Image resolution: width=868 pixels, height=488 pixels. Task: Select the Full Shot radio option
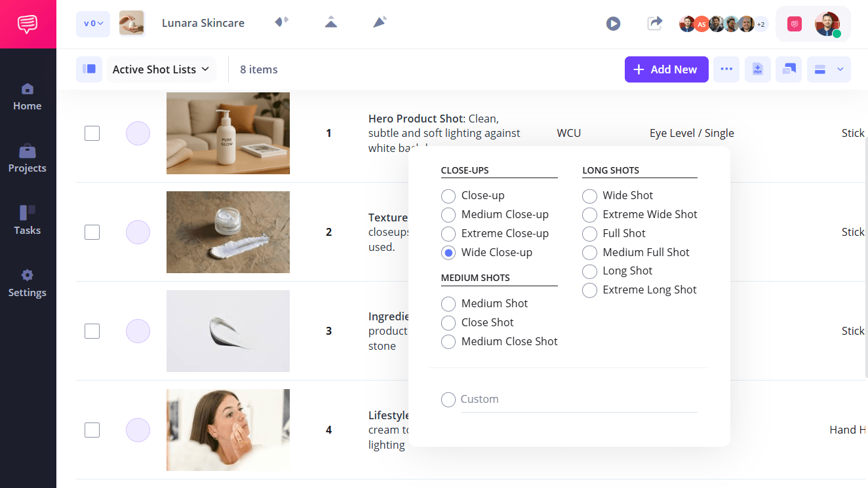[590, 234]
